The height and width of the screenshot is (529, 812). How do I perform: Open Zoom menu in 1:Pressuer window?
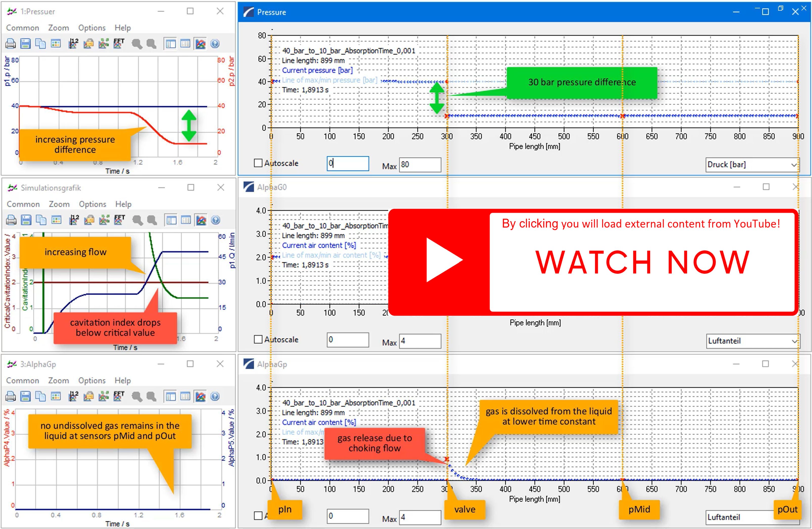[58, 28]
